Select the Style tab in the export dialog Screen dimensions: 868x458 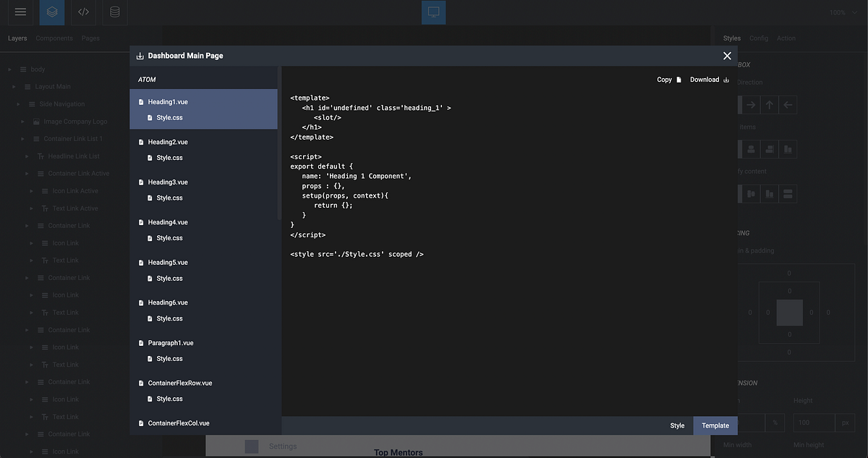click(x=677, y=425)
